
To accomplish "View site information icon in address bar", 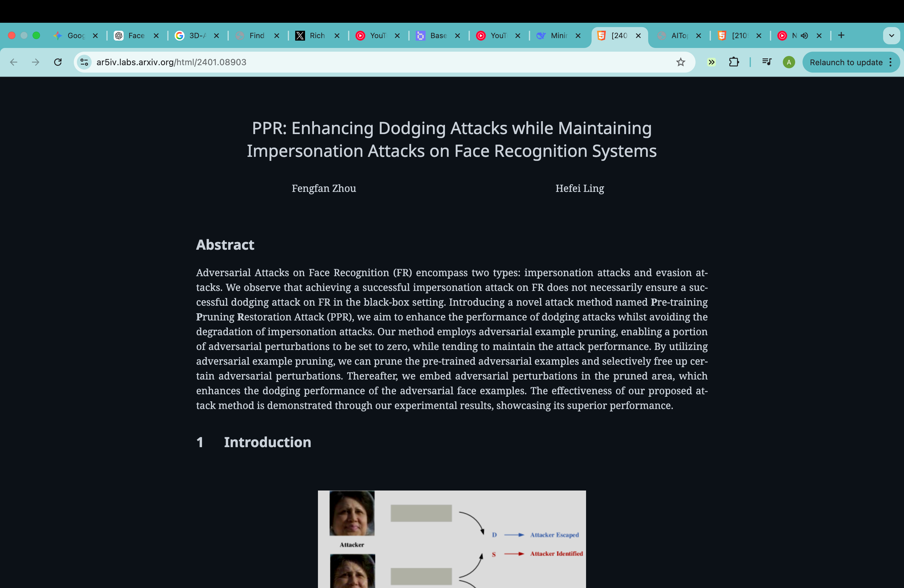I will point(84,62).
